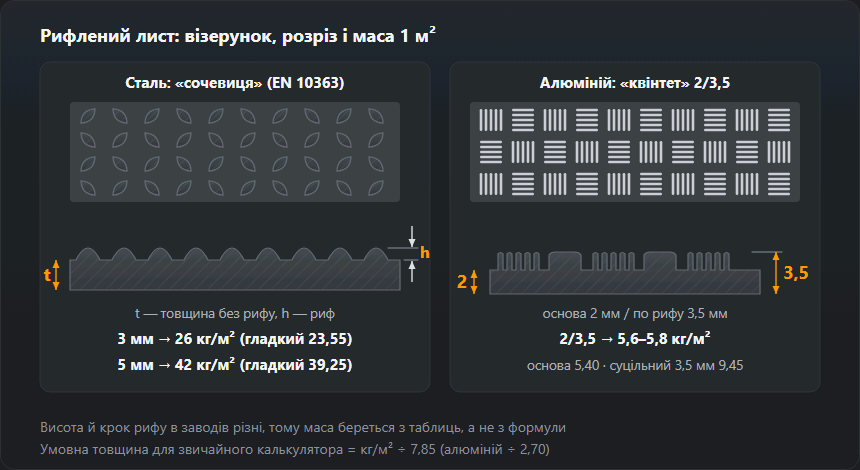Screen dimensions: 860x470
Task: Click footnote 'Висота й крок рифу в заводів різні…'
Action: 303,427
